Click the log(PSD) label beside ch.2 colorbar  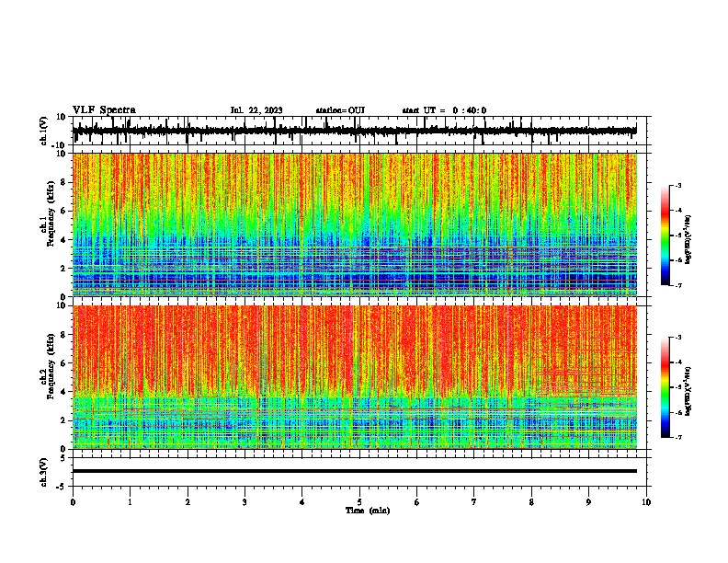pyautogui.click(x=688, y=391)
